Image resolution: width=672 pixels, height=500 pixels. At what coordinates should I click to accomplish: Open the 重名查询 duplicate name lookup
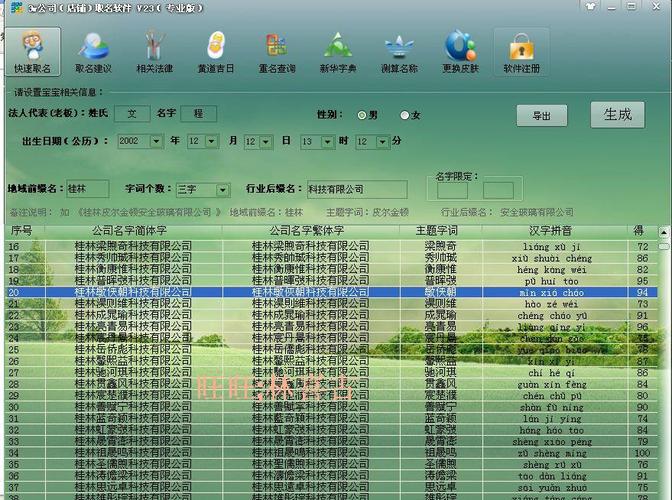[x=277, y=51]
